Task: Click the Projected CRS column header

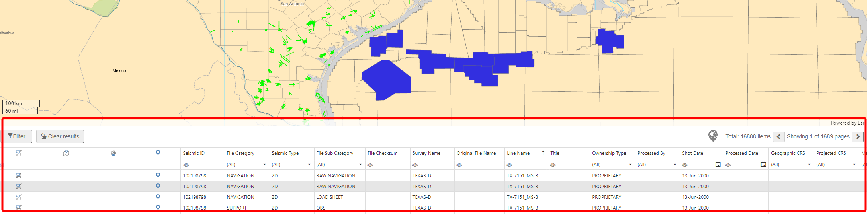Action: point(831,153)
